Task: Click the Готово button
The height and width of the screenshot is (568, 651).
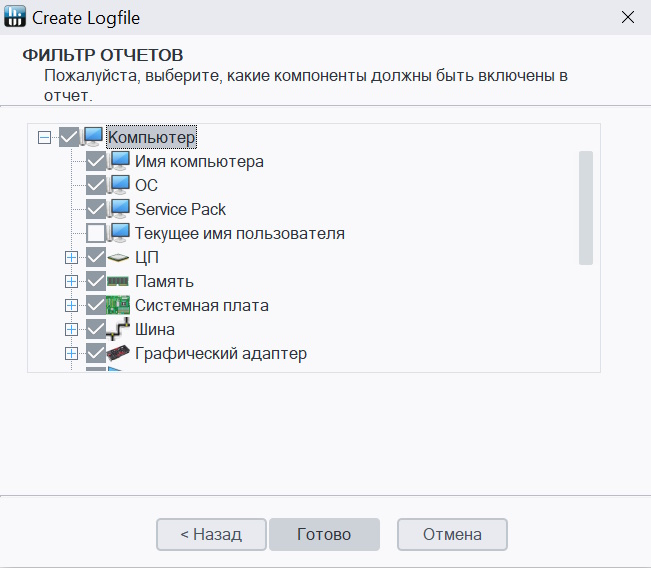Action: tap(324, 534)
